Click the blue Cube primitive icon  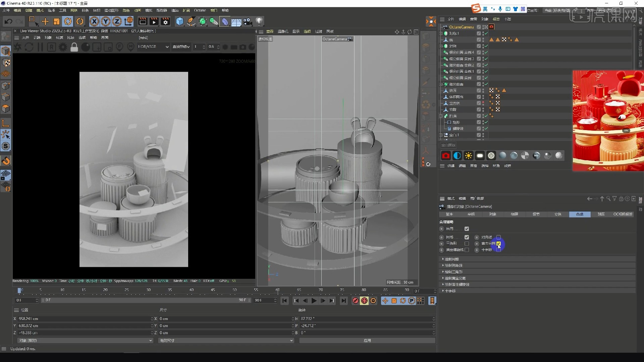(180, 21)
